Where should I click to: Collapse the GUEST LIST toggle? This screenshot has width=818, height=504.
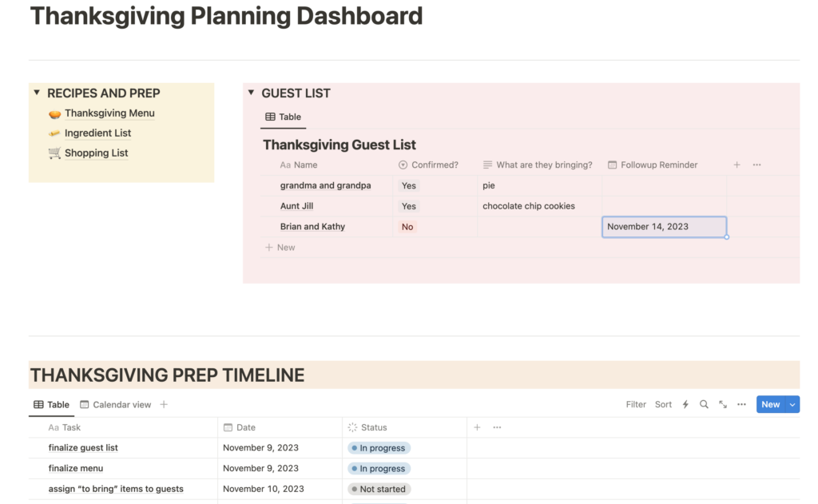(251, 93)
